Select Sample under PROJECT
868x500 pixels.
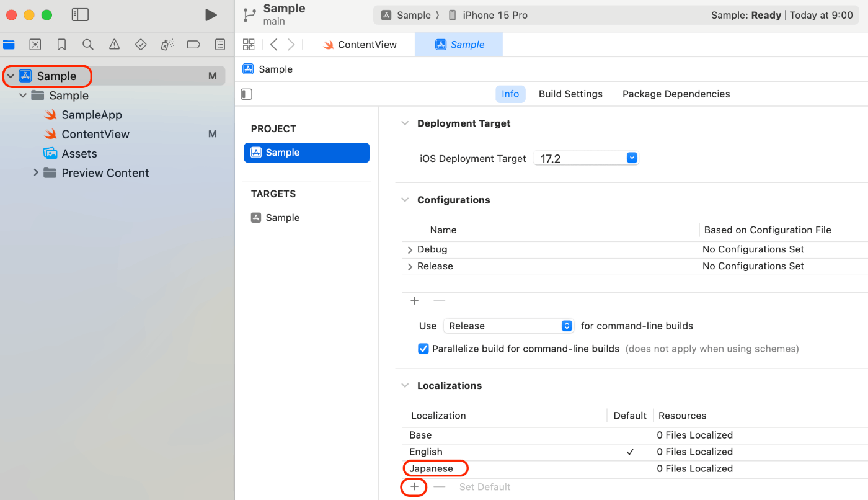(307, 153)
